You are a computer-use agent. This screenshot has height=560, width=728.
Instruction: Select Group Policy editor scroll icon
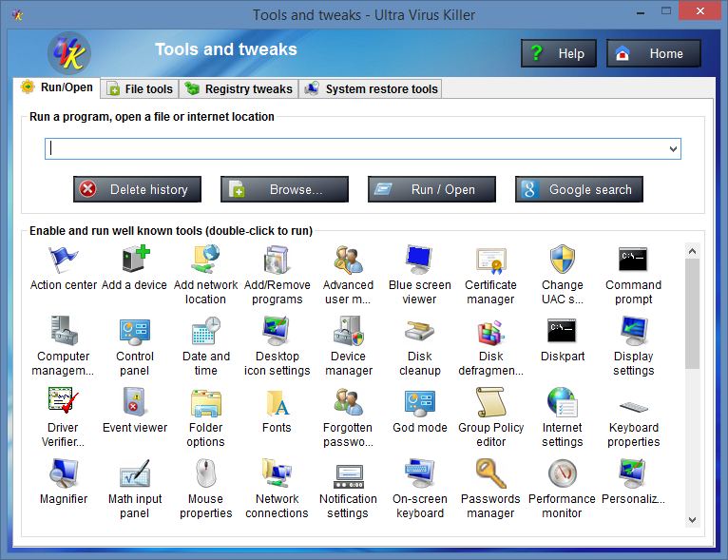(490, 402)
